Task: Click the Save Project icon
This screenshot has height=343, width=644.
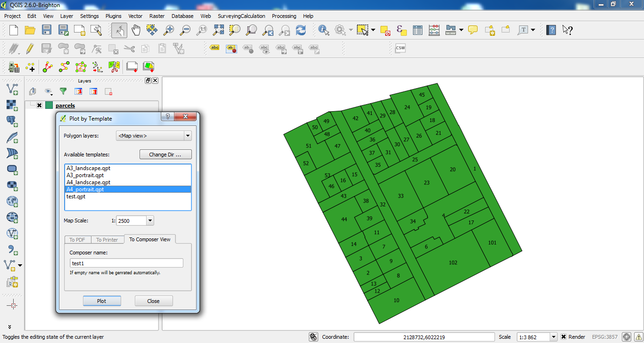Action: [46, 30]
